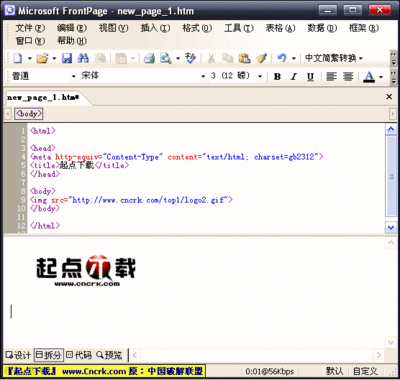Viewport: 400px width, 380px height.
Task: Click the Format Painter brush icon
Action: click(x=261, y=58)
